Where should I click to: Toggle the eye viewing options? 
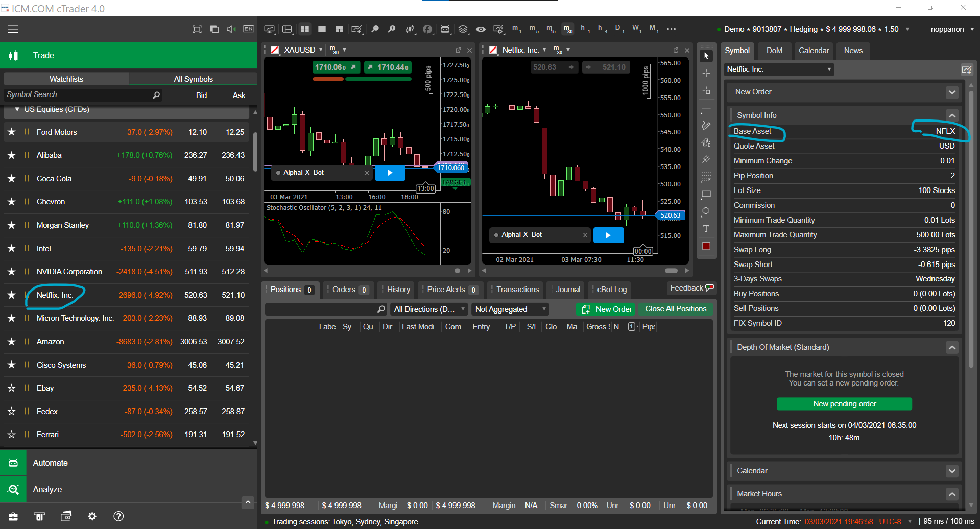(x=481, y=29)
